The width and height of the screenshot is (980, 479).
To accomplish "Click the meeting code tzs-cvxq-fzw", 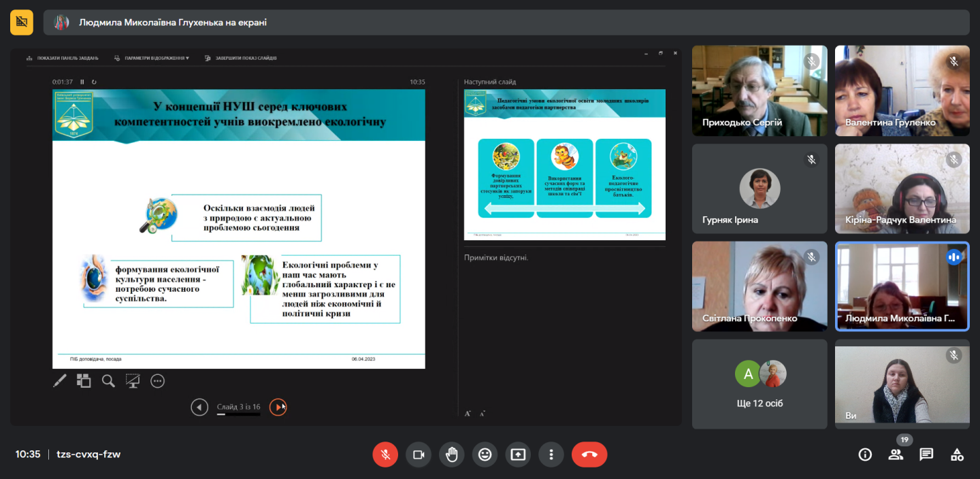I will click(x=88, y=455).
